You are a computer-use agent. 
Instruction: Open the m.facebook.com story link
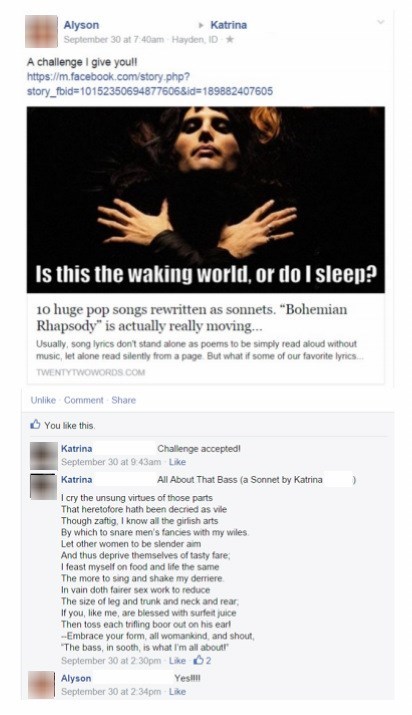point(150,84)
